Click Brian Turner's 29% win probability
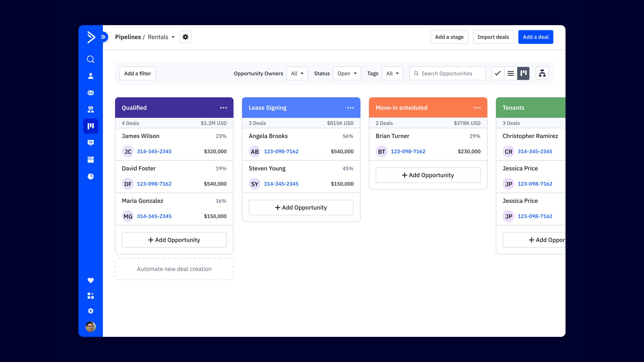Image resolution: width=644 pixels, height=362 pixels. point(475,136)
